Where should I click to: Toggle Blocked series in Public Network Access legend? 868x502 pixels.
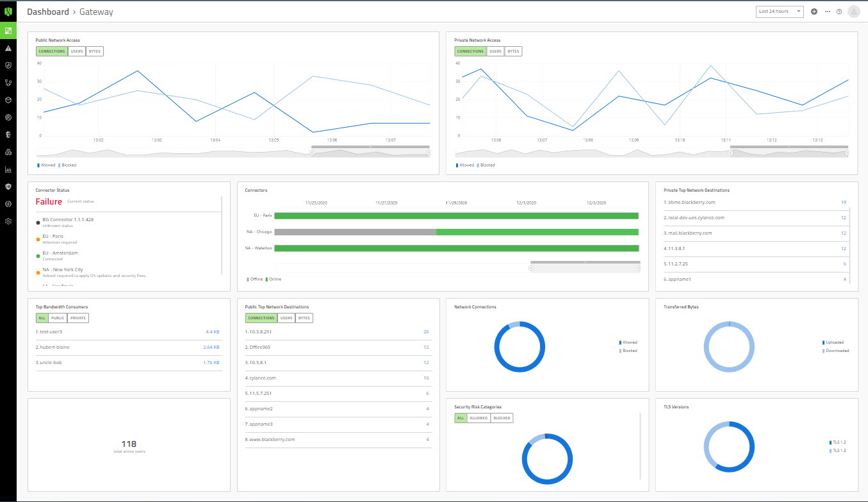[x=69, y=165]
